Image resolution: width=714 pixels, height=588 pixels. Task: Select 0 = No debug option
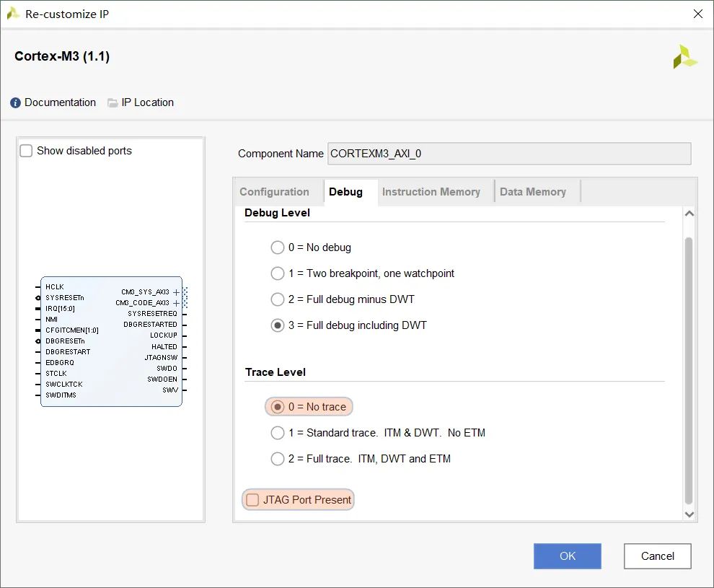(x=278, y=247)
